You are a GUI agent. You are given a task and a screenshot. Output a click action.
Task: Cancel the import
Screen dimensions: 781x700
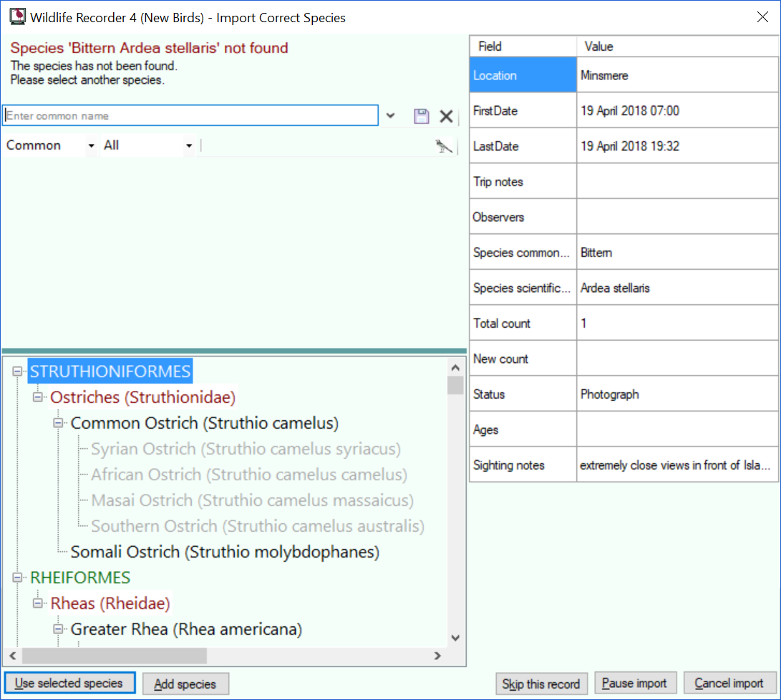729,683
